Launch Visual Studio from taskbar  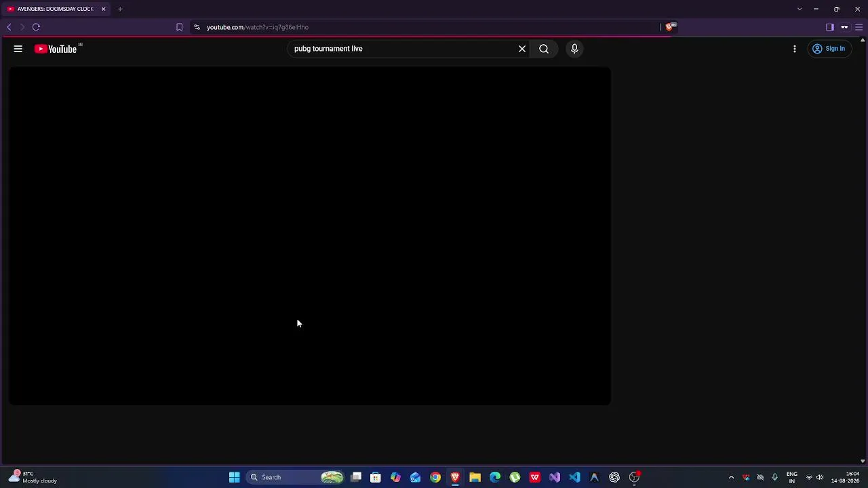coord(555,477)
